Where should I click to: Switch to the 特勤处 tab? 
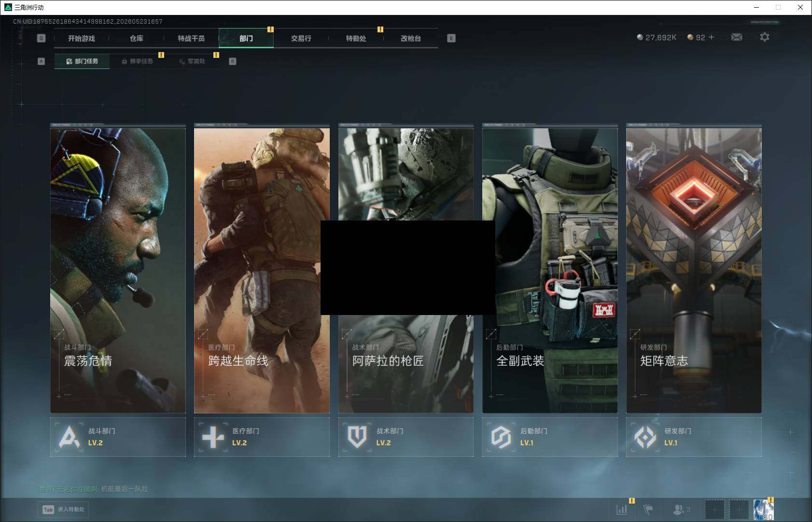click(x=356, y=38)
